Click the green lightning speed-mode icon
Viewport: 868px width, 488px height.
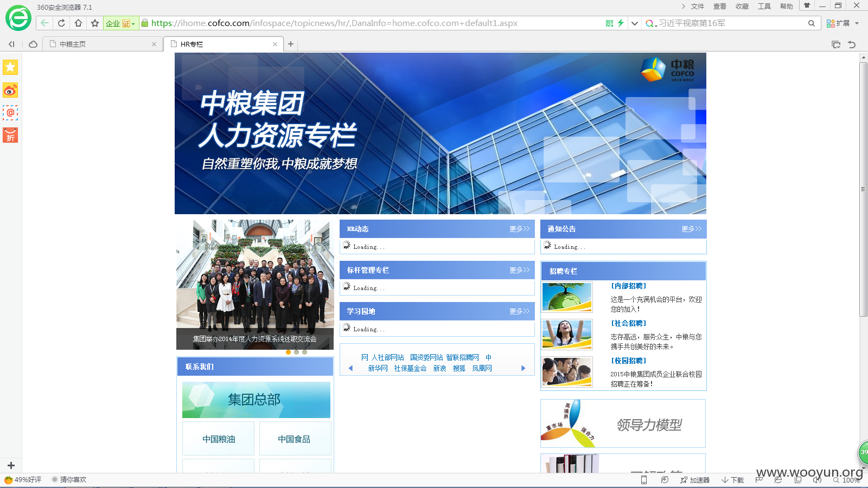pos(621,23)
